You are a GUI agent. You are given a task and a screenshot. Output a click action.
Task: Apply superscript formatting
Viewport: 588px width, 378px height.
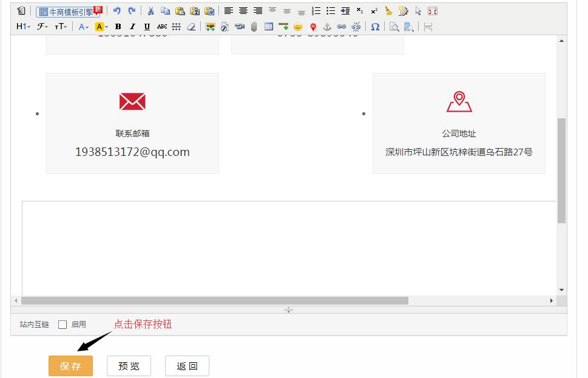click(x=374, y=11)
